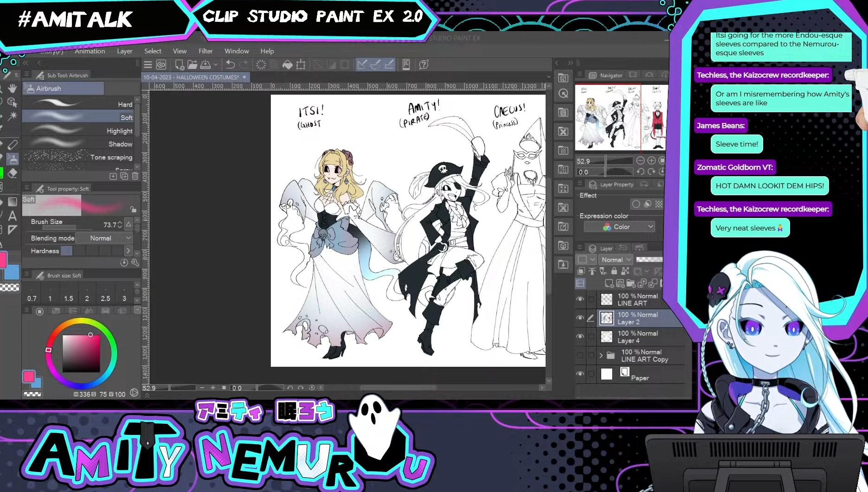Click the pink main color swatch
This screenshot has width=868, height=492.
click(29, 377)
